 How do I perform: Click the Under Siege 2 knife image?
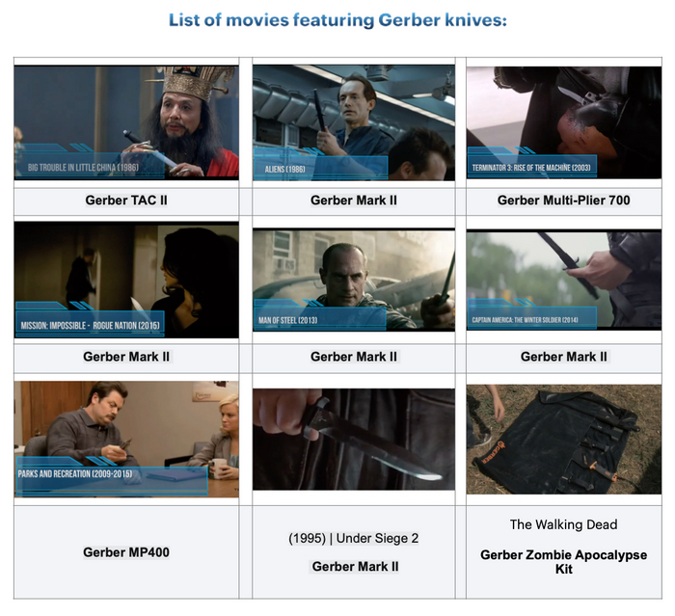click(x=354, y=439)
